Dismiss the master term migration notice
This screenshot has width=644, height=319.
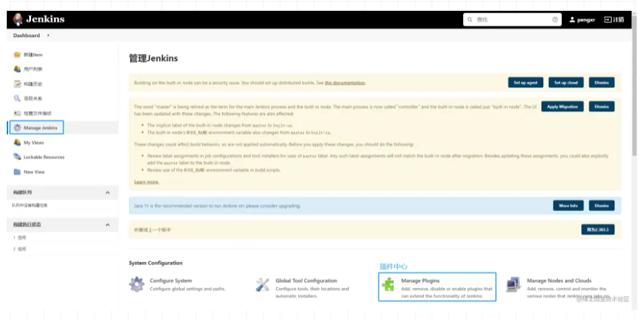[x=601, y=107]
